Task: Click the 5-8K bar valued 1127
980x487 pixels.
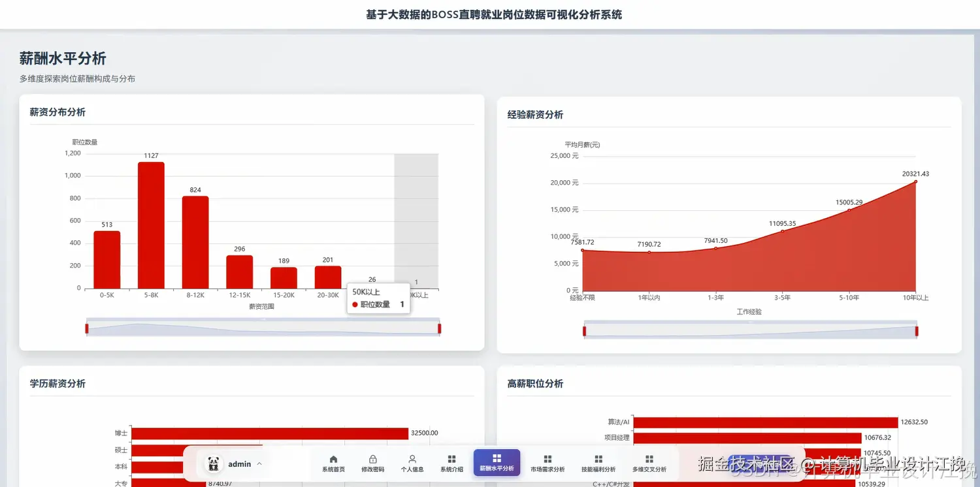Action: (x=151, y=225)
